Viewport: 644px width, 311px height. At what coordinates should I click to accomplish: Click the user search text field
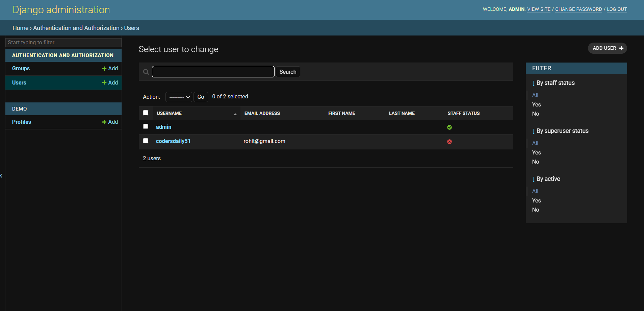213,72
